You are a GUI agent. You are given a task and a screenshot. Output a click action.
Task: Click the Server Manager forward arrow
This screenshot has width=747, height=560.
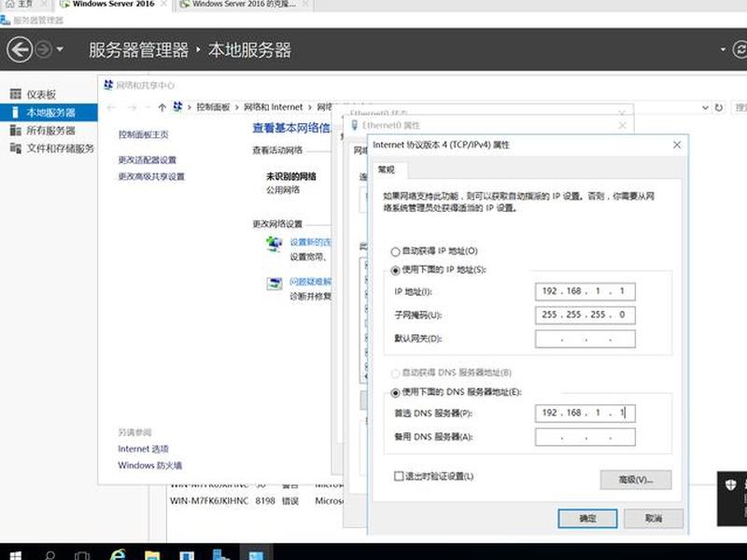coord(44,49)
